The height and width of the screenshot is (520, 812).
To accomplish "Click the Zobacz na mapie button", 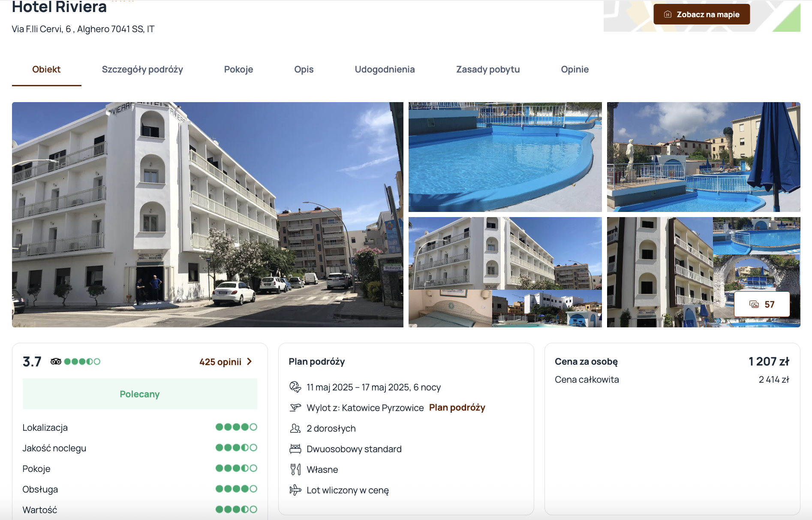I will pos(701,14).
